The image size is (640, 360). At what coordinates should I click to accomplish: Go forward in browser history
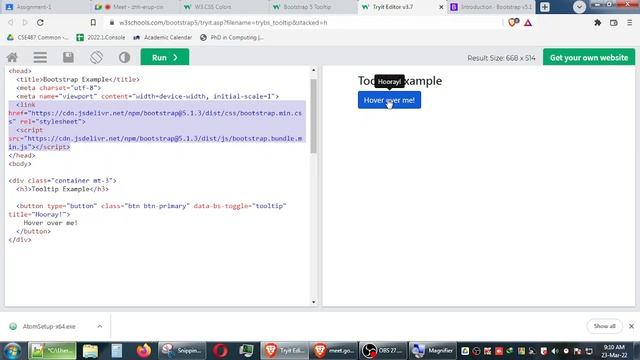click(25, 23)
